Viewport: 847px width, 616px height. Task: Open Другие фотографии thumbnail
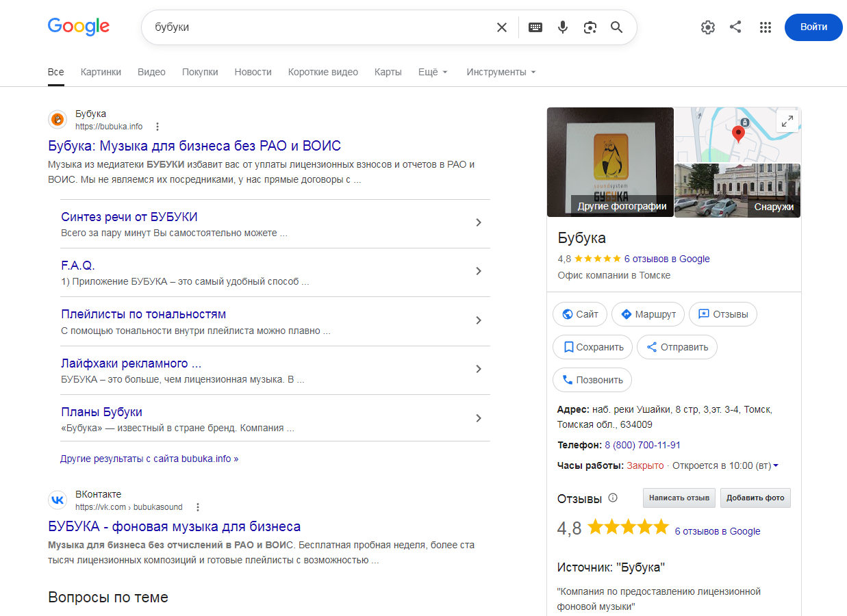coord(610,162)
